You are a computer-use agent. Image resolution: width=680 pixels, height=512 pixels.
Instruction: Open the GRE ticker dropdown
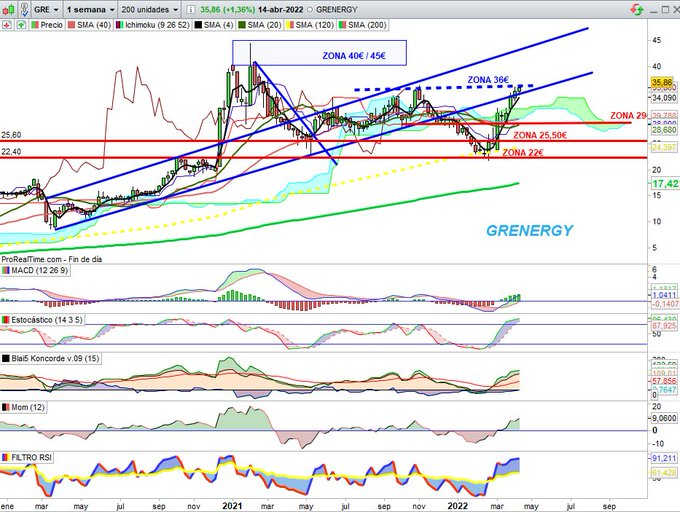click(46, 9)
